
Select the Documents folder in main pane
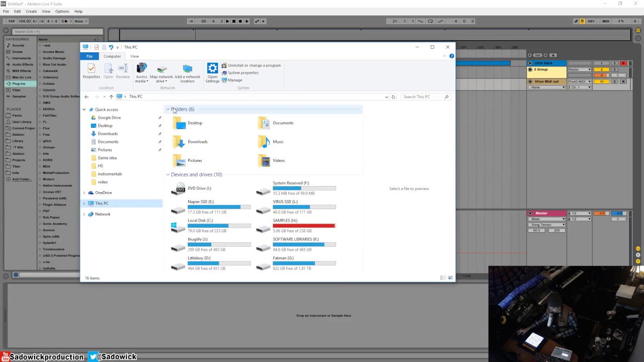coord(276,123)
